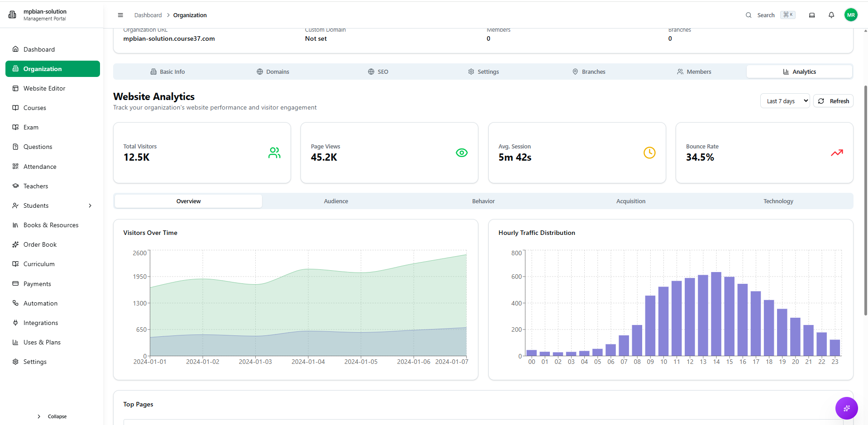The image size is (868, 425).
Task: Click the Payments card icon in sidebar
Action: pyautogui.click(x=15, y=284)
